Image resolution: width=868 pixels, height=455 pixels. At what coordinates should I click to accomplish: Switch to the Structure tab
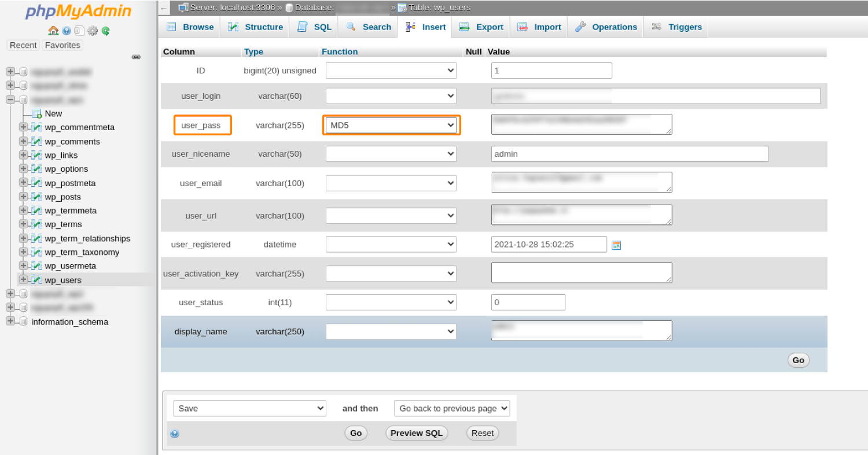[x=255, y=27]
